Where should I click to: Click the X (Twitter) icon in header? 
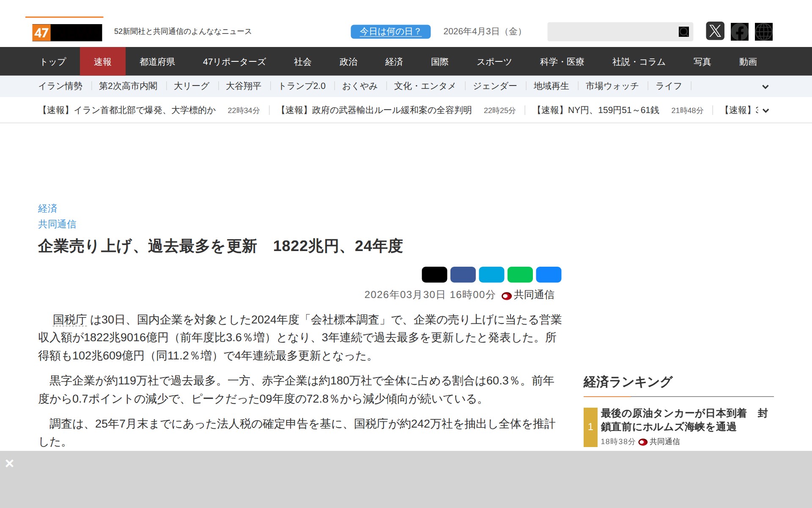coord(715,31)
